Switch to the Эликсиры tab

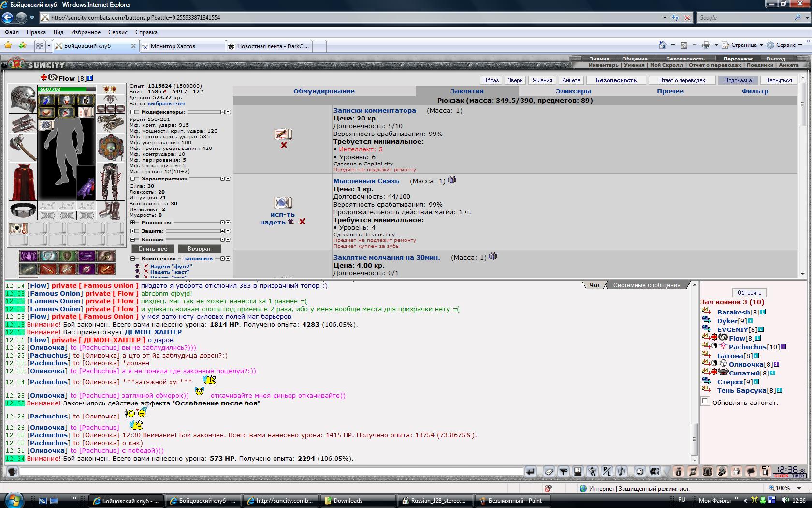click(x=573, y=91)
